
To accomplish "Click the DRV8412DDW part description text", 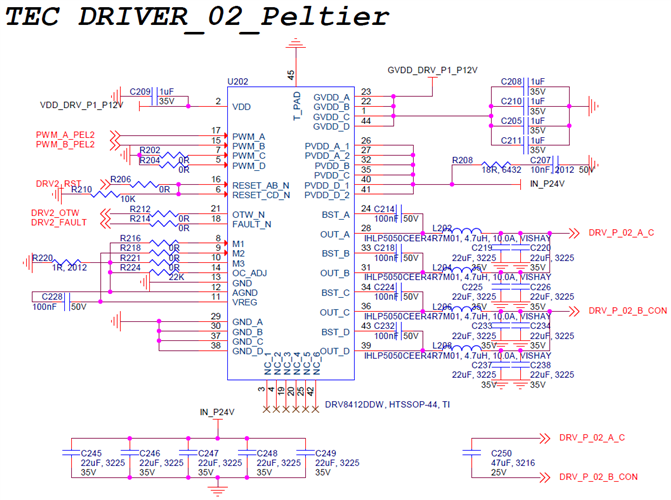I will (387, 405).
